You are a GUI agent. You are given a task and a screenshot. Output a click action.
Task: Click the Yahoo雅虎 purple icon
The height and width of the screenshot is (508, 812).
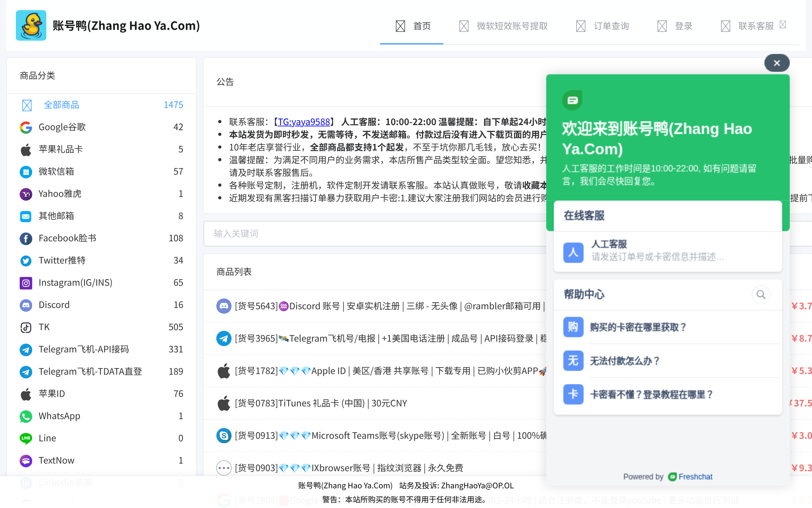coord(26,194)
